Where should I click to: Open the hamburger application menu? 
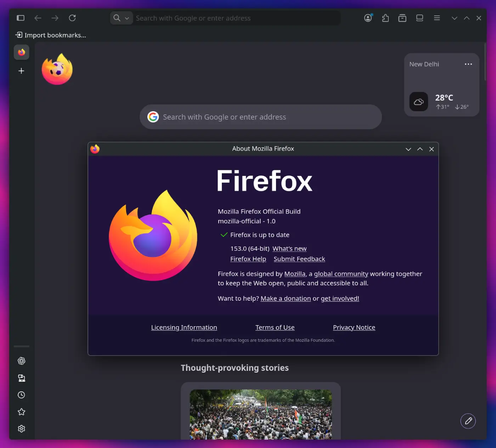437,18
